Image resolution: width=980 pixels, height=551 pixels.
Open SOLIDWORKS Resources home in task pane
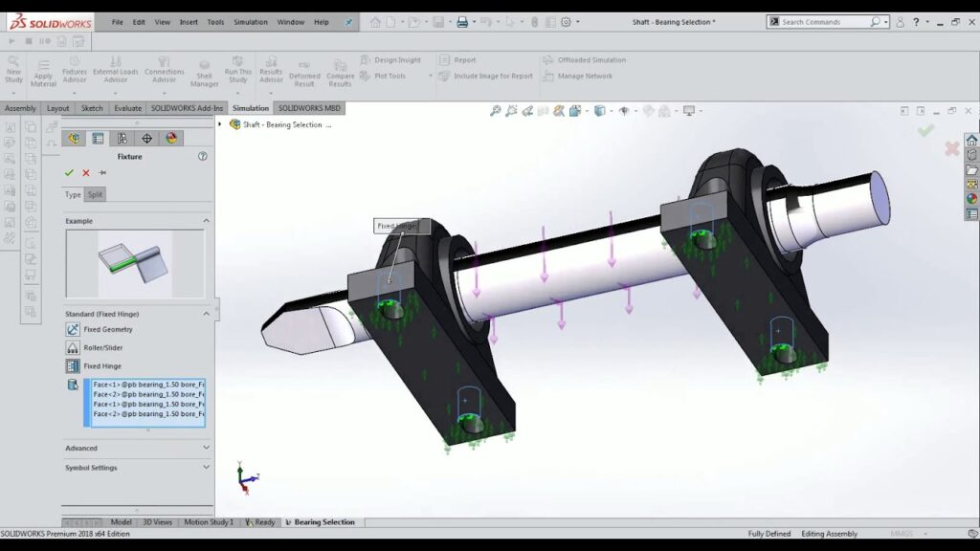click(971, 140)
